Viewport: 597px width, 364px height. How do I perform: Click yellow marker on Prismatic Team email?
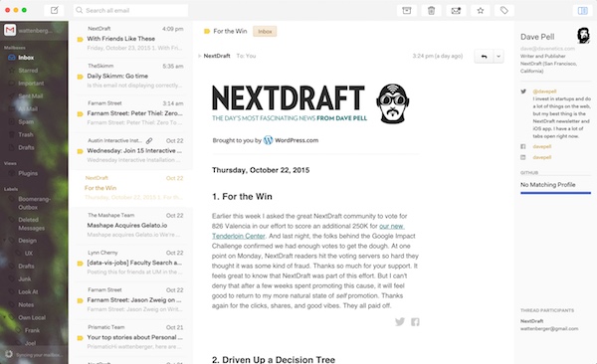click(x=80, y=338)
